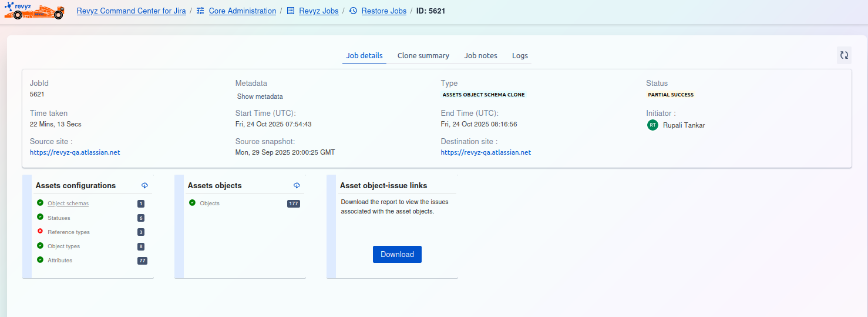Go to Restore Jobs breadcrumb
Image resolution: width=868 pixels, height=317 pixels.
[383, 11]
